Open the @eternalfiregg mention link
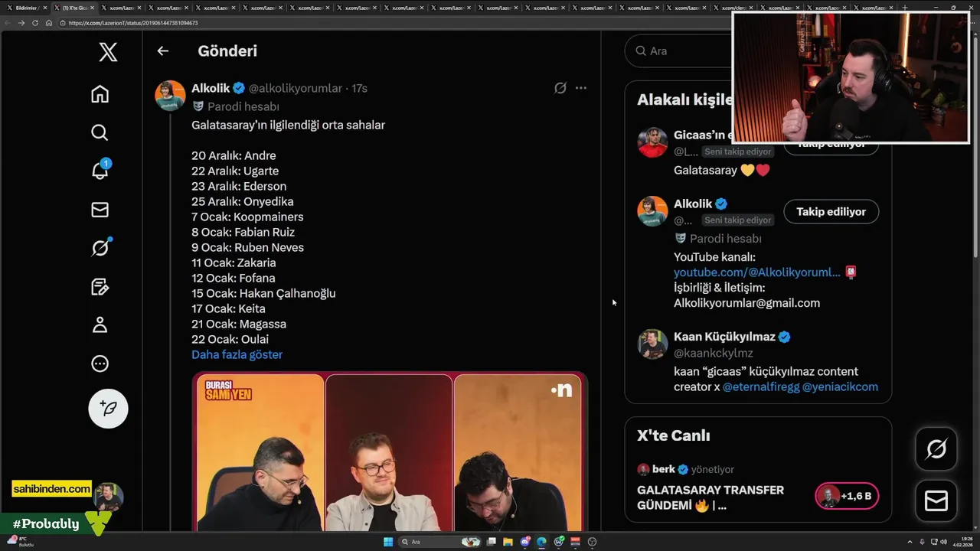Viewport: 980px width, 551px height. point(760,386)
